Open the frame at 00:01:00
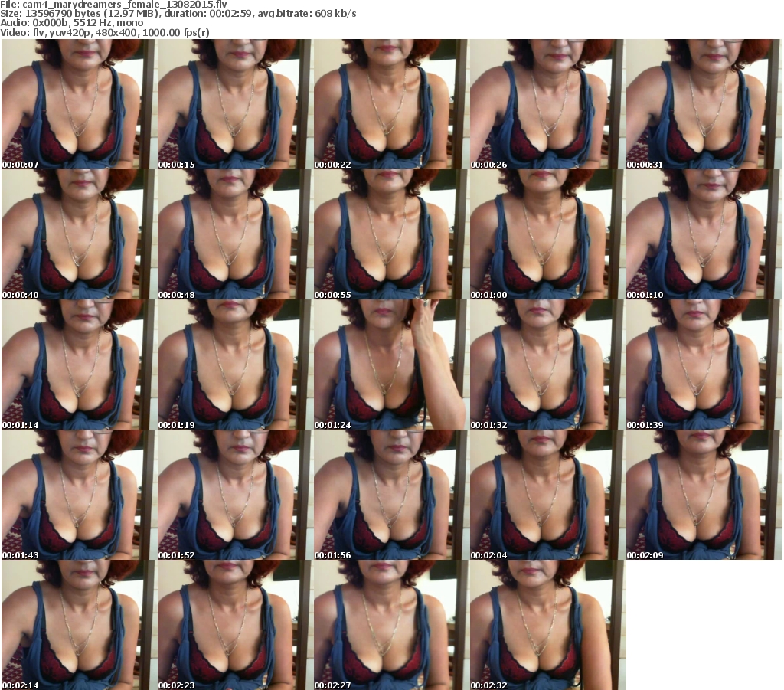The image size is (784, 690). (x=547, y=234)
